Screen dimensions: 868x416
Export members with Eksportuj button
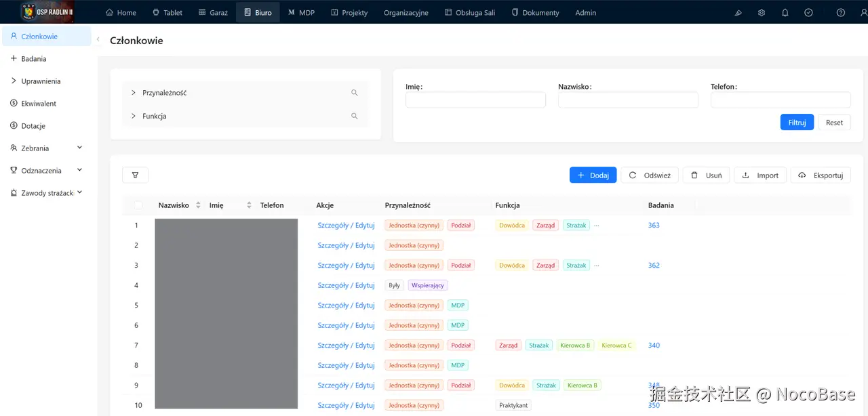(x=821, y=175)
